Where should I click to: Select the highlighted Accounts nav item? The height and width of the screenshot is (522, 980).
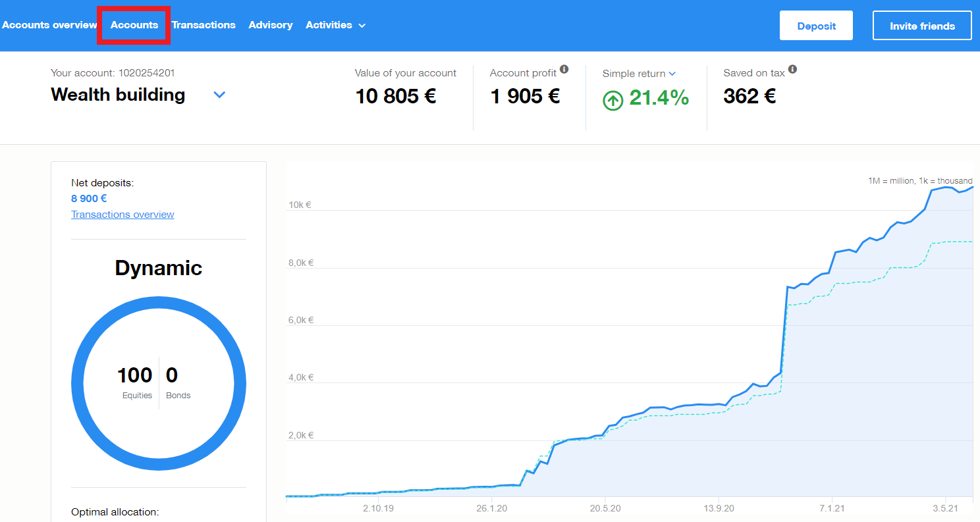click(x=134, y=25)
